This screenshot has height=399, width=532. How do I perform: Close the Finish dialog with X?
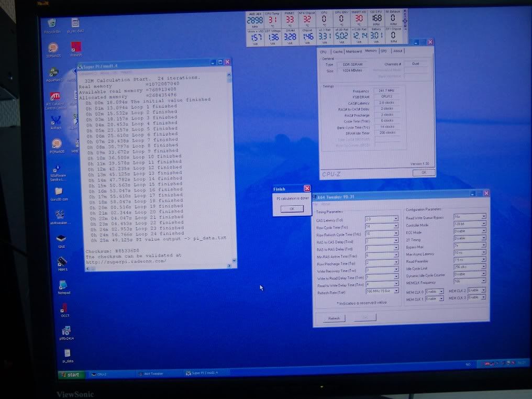(x=307, y=189)
